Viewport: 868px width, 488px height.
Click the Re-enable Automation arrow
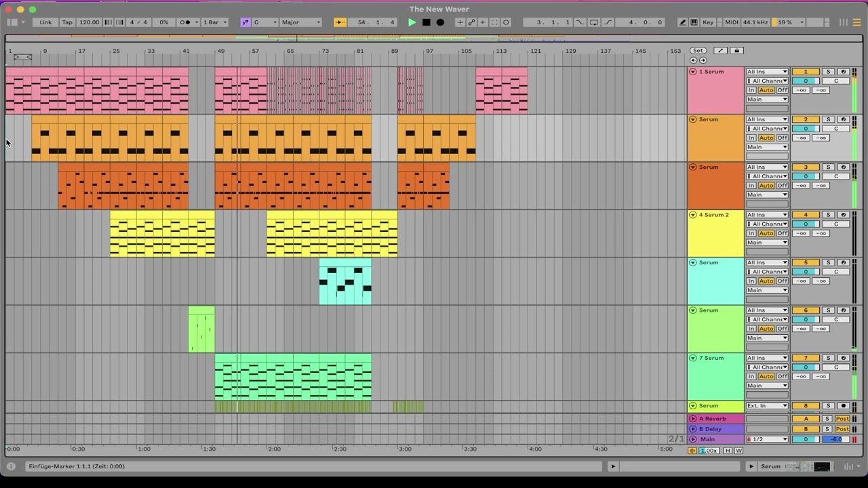click(483, 22)
